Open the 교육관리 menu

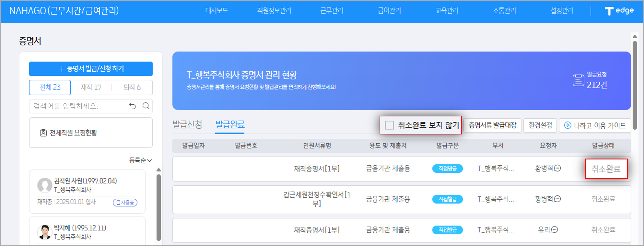(446, 10)
